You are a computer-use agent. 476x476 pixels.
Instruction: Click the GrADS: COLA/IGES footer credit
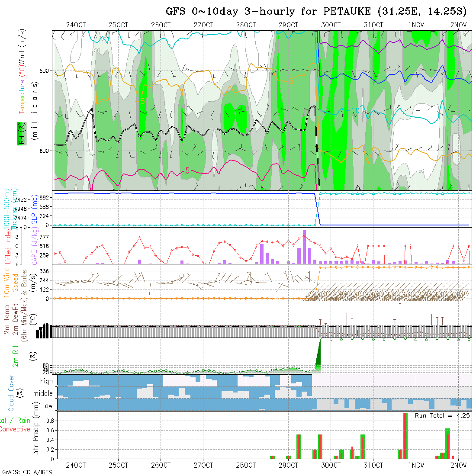click(27, 472)
